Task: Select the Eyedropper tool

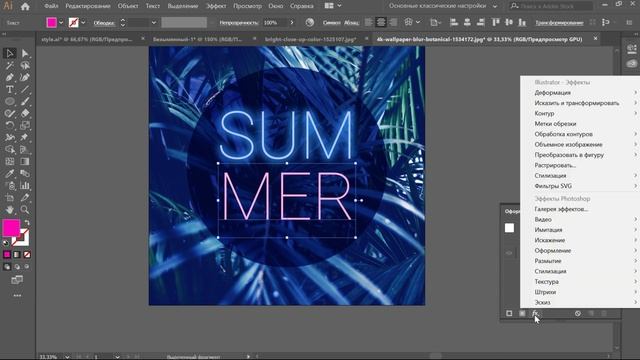Action: (x=9, y=173)
